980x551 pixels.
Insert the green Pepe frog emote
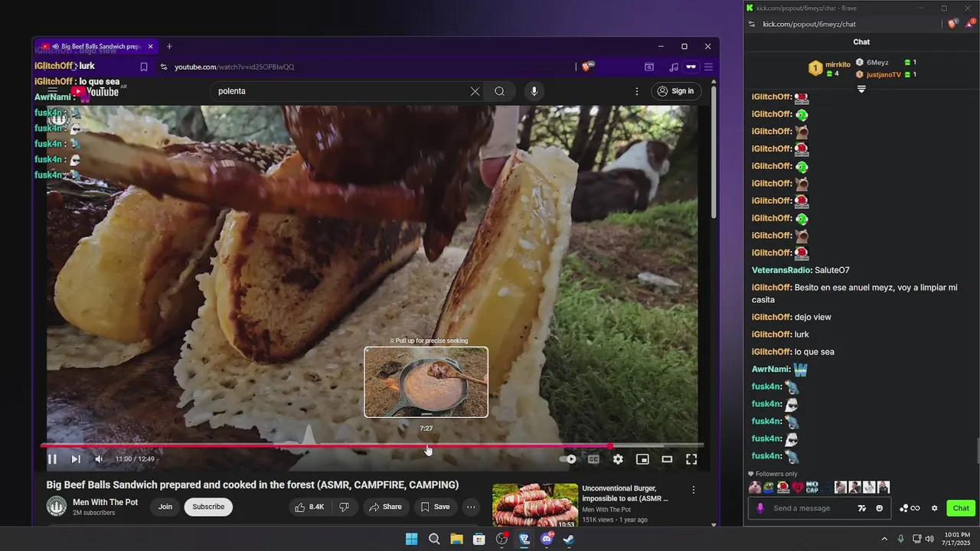(768, 487)
